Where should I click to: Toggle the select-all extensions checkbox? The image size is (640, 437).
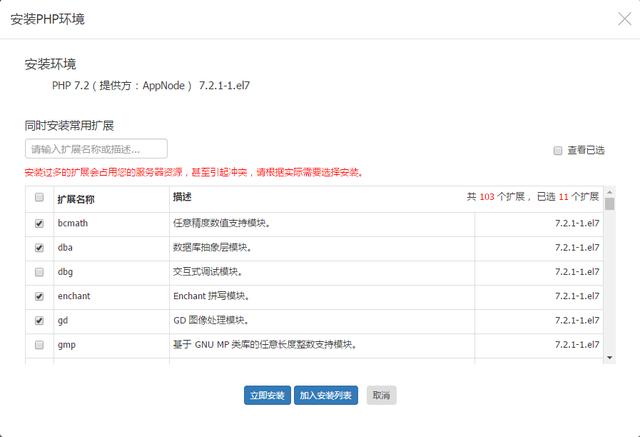pos(39,197)
